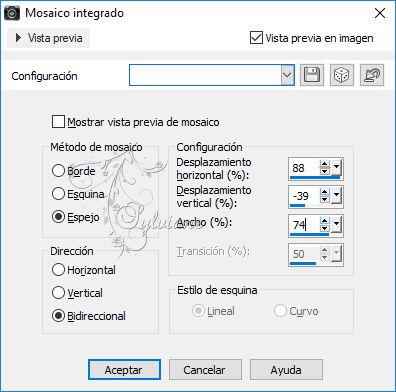Click the camera icon in title bar
The width and height of the screenshot is (396, 392).
pyautogui.click(x=12, y=13)
